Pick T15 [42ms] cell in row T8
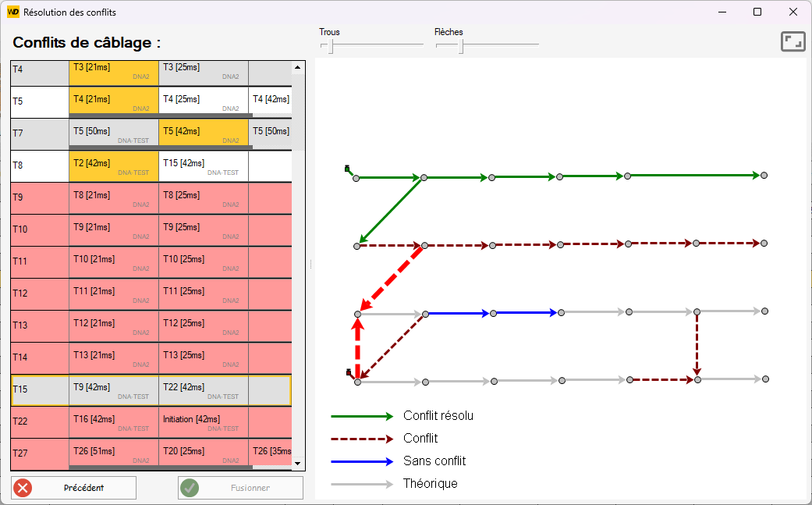 click(x=203, y=167)
